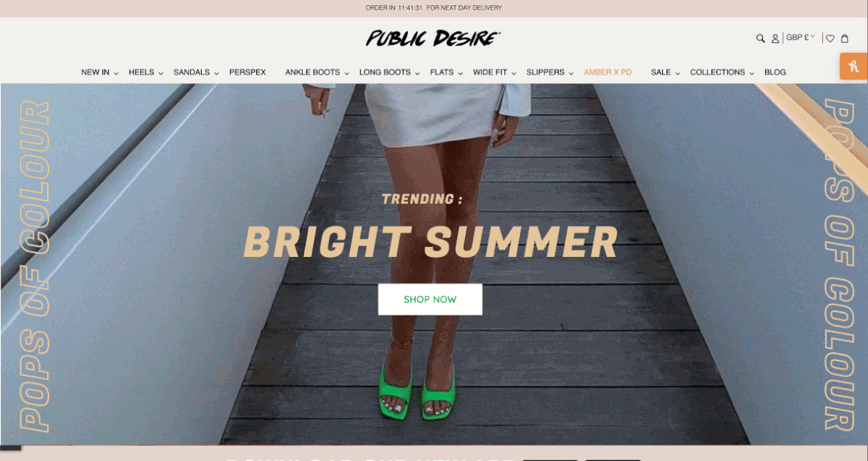868x461 pixels.
Task: Open the search magnifier icon
Action: pyautogui.click(x=760, y=38)
